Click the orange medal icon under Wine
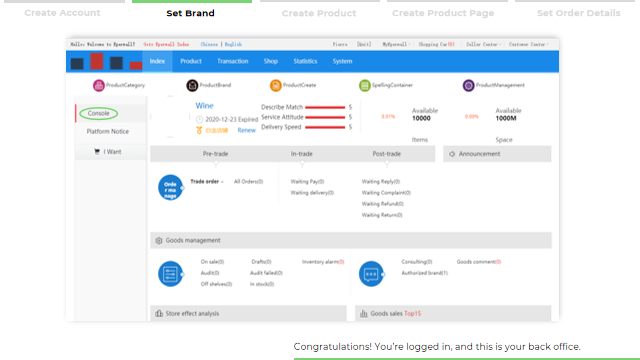Screen dimensions: 640x360 coord(199,130)
